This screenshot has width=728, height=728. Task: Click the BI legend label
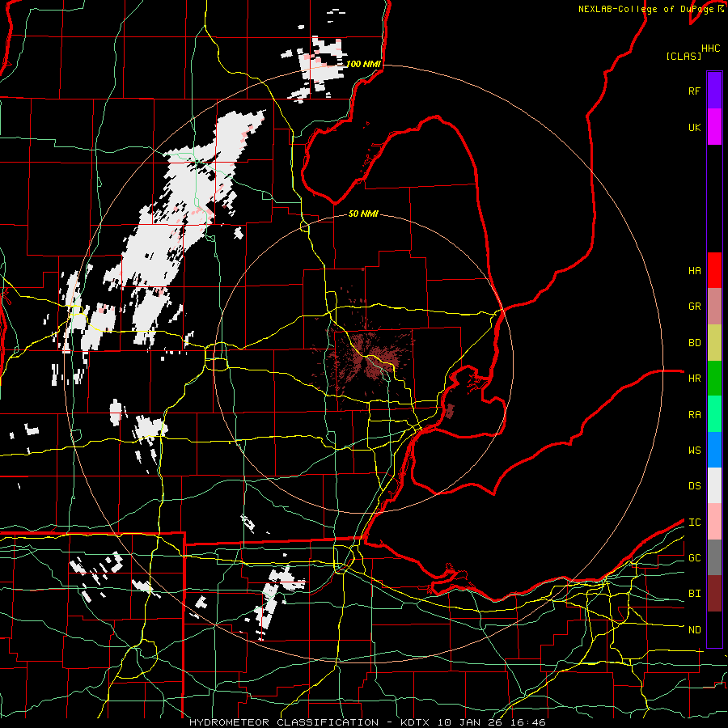[694, 594]
